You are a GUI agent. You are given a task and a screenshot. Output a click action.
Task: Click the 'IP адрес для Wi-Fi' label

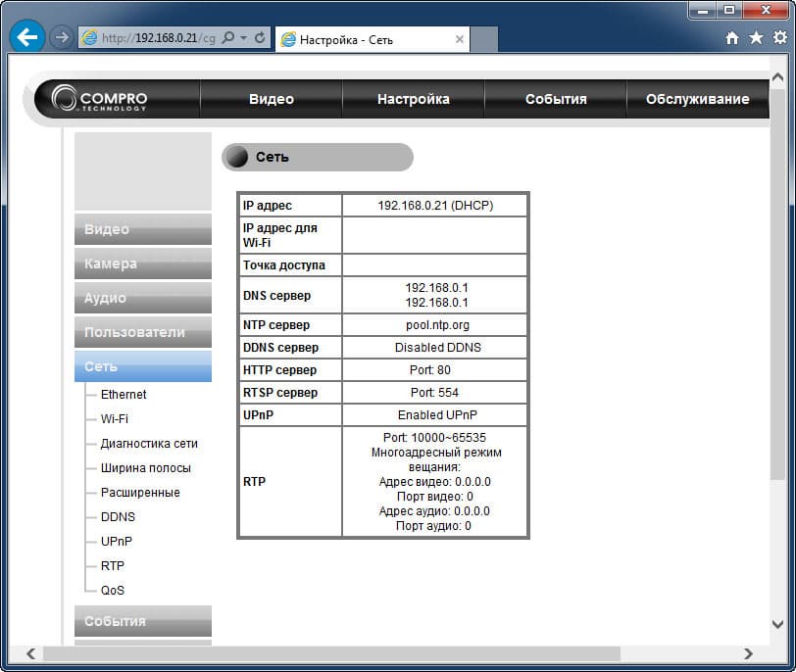(279, 235)
